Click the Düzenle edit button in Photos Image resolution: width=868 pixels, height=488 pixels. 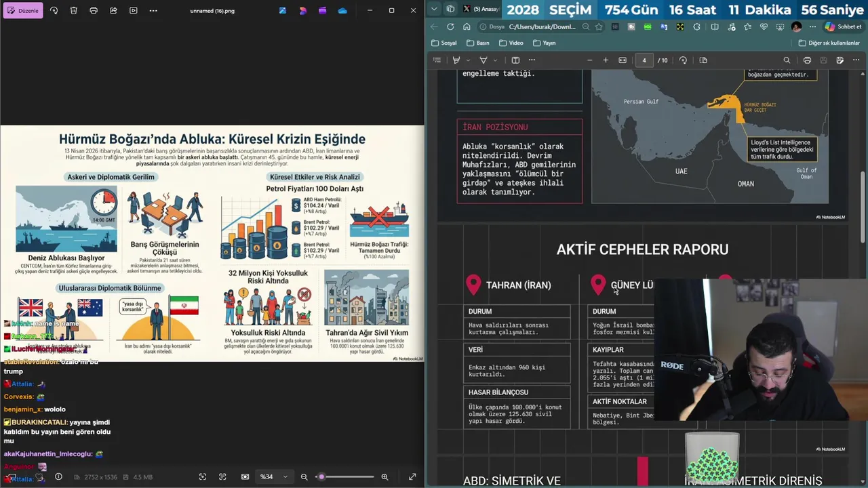click(23, 11)
